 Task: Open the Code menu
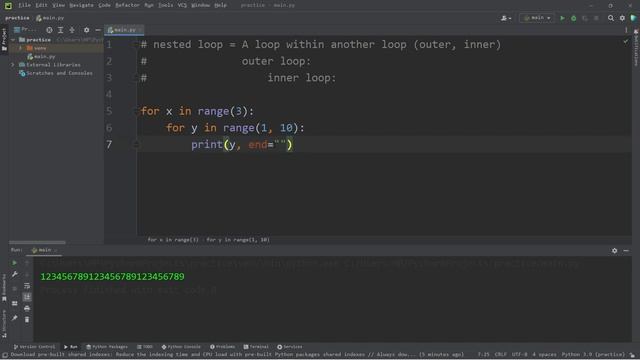point(104,5)
